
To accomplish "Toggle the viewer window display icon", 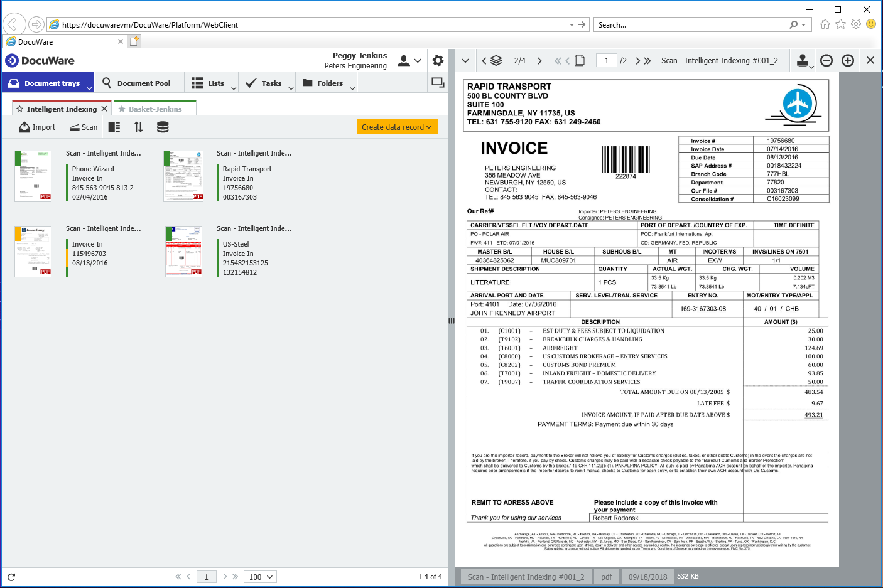I will 438,83.
